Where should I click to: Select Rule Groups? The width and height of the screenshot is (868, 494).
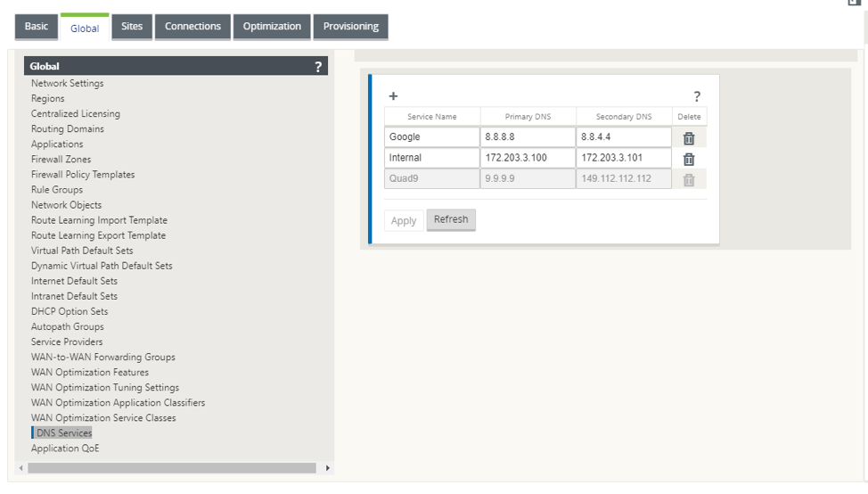click(57, 190)
